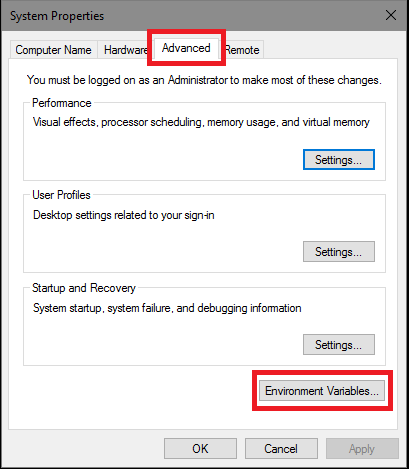Click the Startup and Recovery heading

[x=84, y=288]
